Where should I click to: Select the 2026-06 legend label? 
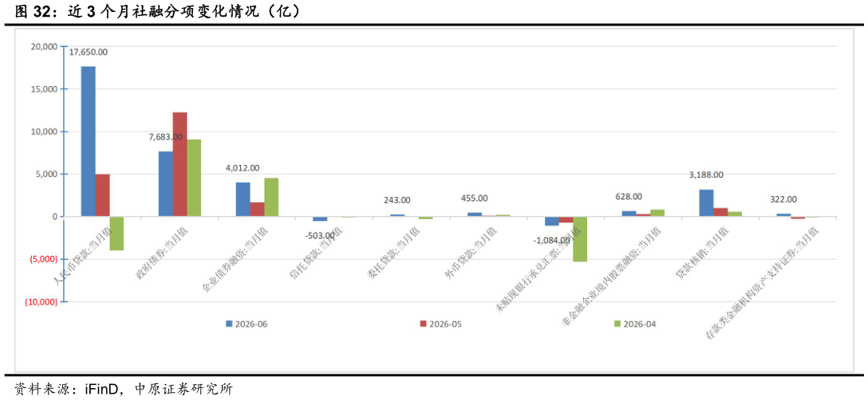[251, 324]
